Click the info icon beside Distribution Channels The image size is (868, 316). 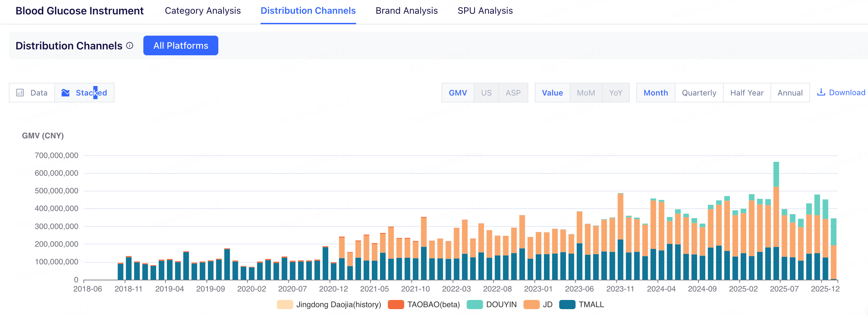point(130,45)
